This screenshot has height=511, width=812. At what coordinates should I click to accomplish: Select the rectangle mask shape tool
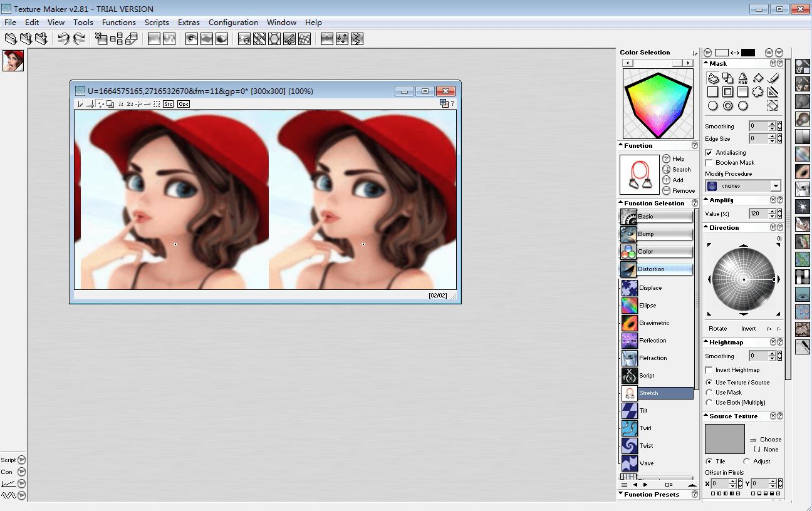coord(714,91)
